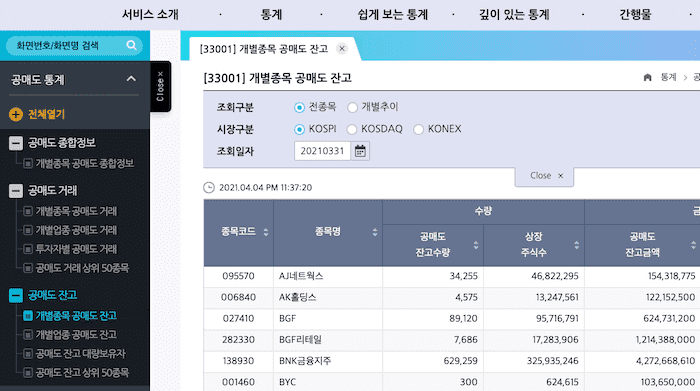The height and width of the screenshot is (391, 700).
Task: Click 전체열기 expand-all link
Action: (46, 114)
